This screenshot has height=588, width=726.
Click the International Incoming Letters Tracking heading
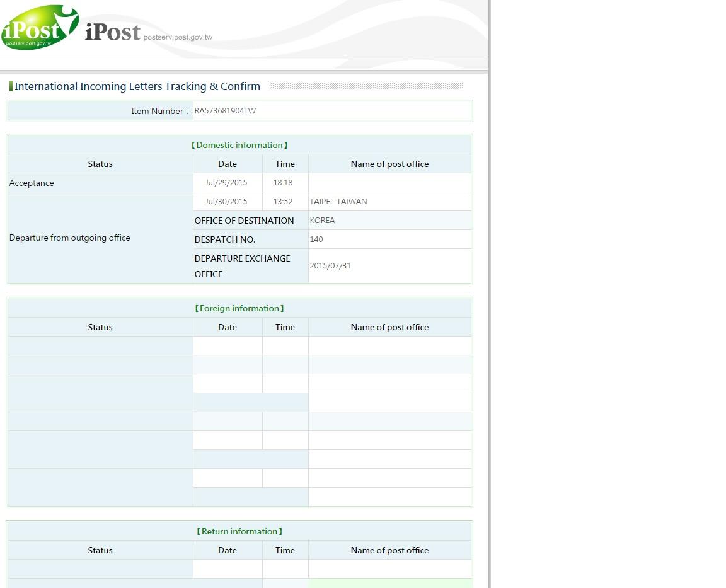(x=137, y=86)
